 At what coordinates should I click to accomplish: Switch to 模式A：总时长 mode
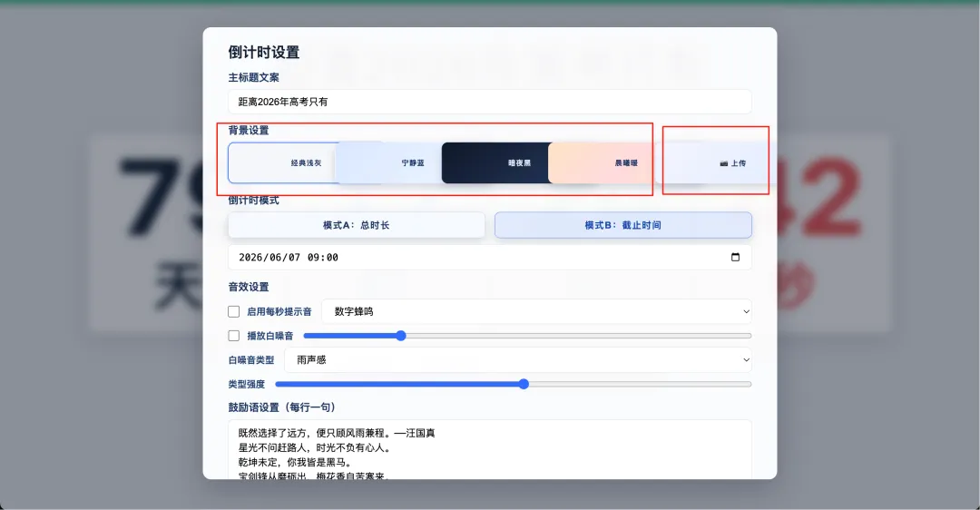point(357,225)
